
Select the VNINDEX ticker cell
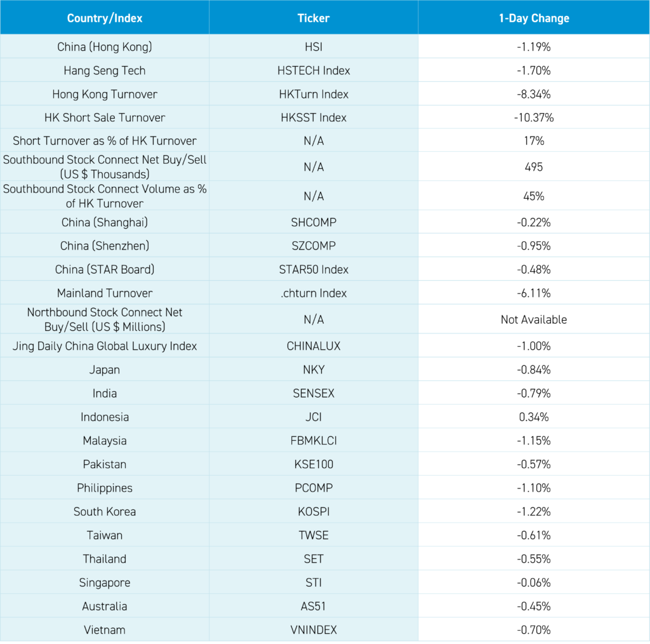314,630
